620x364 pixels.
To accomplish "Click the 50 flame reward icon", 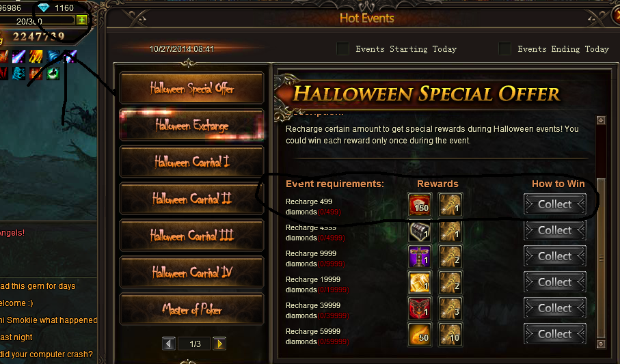I will coord(420,335).
